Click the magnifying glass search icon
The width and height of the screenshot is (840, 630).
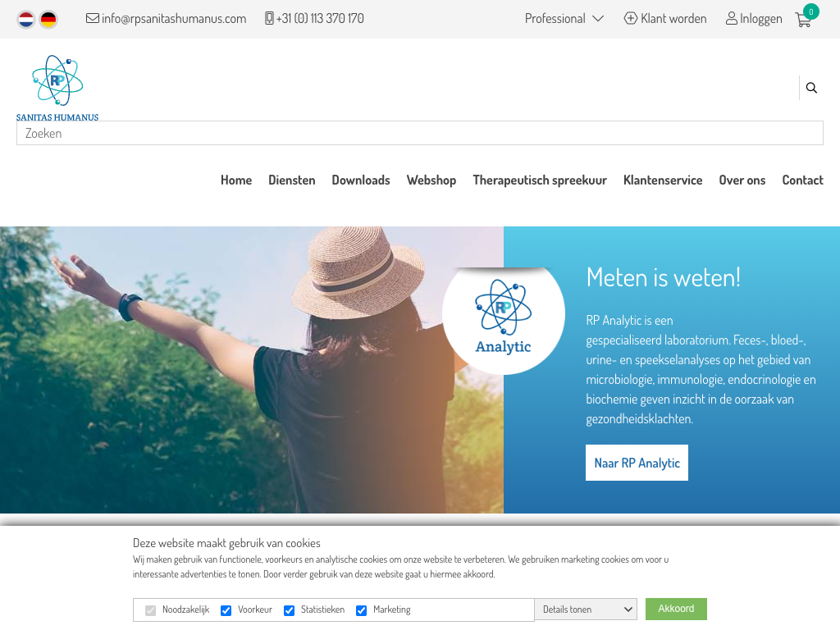click(x=811, y=87)
